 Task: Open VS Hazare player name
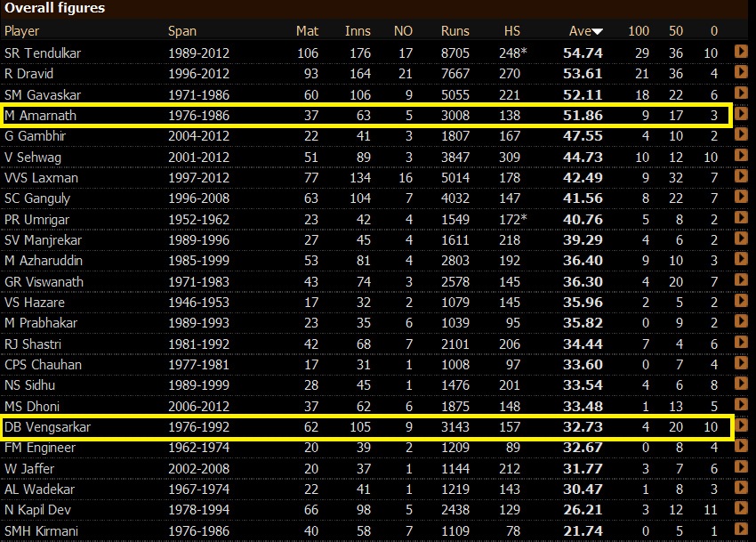point(35,303)
